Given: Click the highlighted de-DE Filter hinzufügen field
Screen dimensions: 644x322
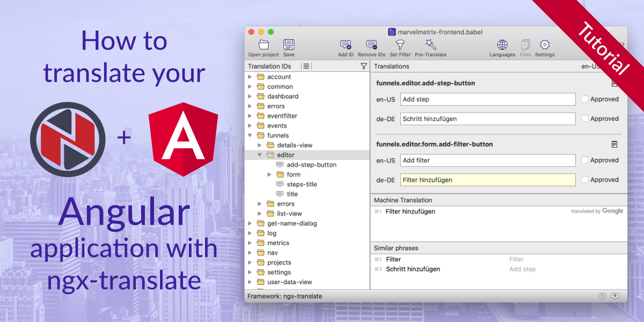Looking at the screenshot, I should pyautogui.click(x=488, y=180).
